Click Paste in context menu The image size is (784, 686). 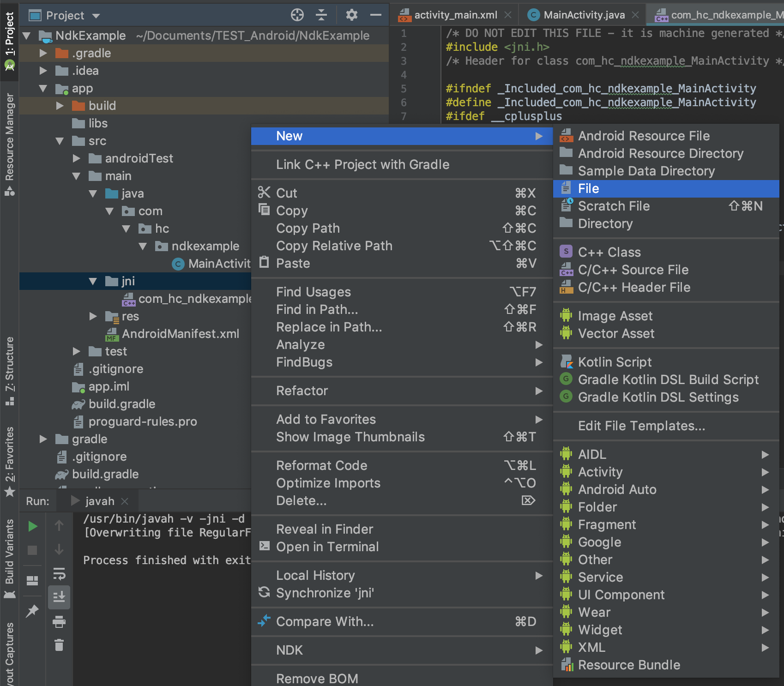[402, 263]
